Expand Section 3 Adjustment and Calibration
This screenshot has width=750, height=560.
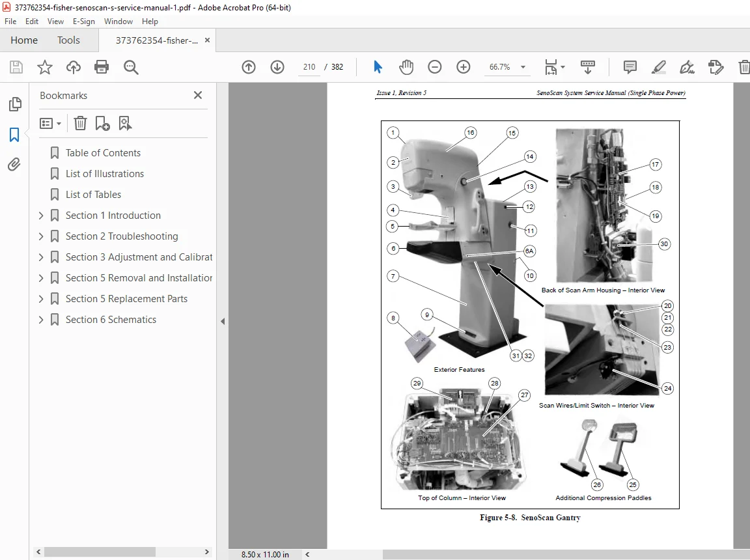click(x=40, y=257)
